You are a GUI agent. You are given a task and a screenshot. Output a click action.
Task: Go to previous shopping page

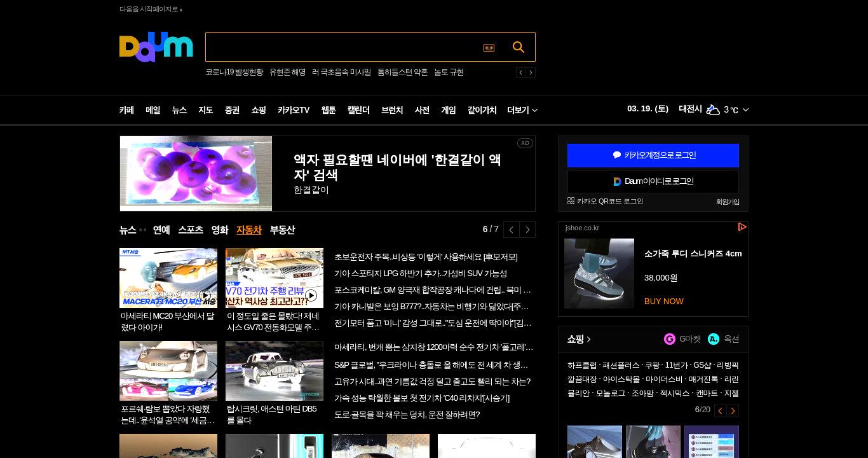tap(721, 411)
